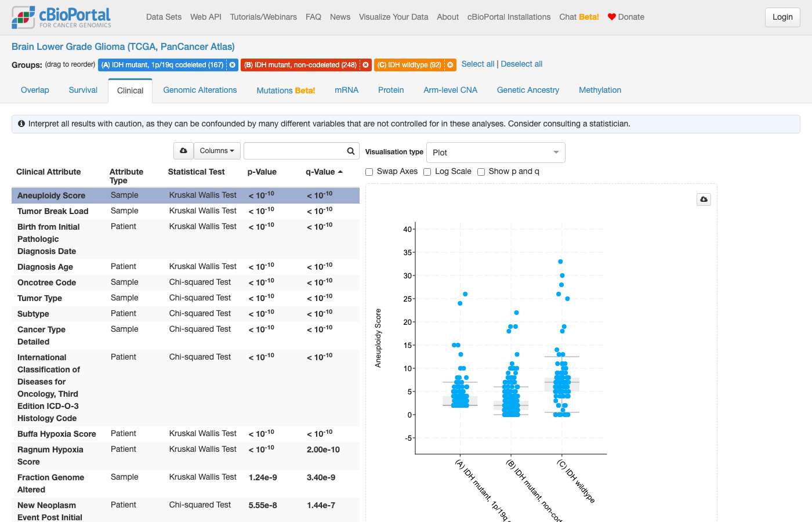Open Data Sets in the top navigation
Viewport: 812px width, 522px height.
pyautogui.click(x=164, y=17)
